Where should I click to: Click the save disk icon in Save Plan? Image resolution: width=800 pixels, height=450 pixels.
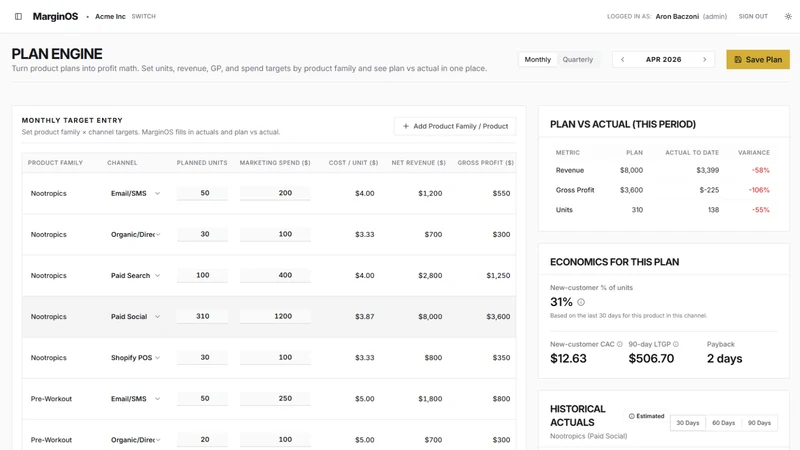pos(738,60)
